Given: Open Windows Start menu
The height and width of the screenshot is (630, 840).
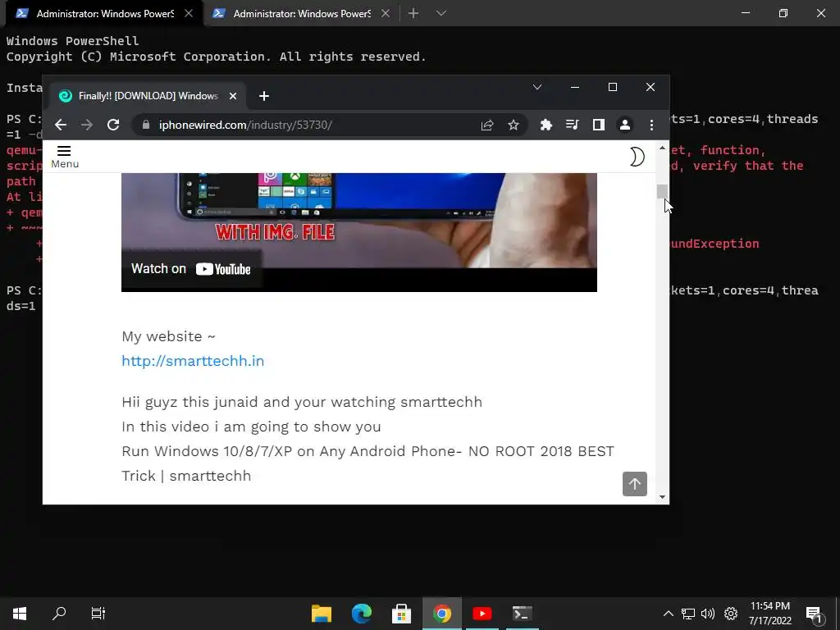Looking at the screenshot, I should pyautogui.click(x=20, y=614).
